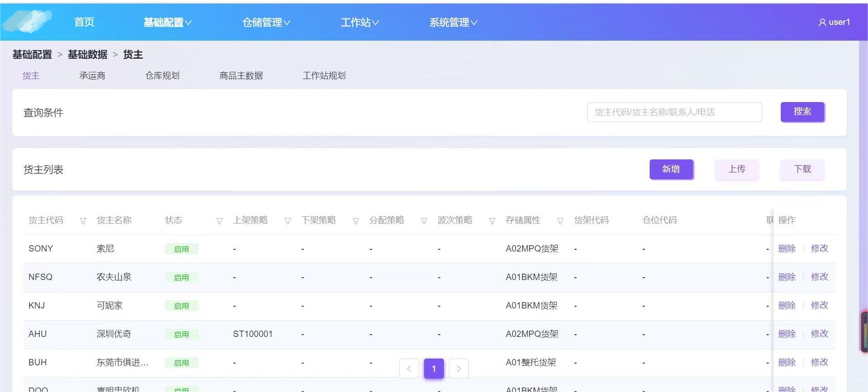This screenshot has height=392, width=868.
Task: Click the 东莞市俱进… owner name cell
Action: tap(123, 362)
